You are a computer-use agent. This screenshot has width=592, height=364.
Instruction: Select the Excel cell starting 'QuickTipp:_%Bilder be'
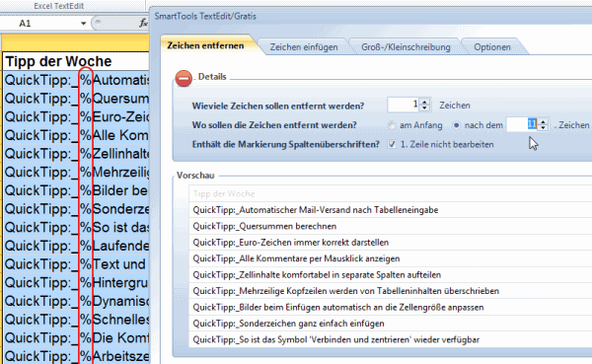tap(76, 190)
